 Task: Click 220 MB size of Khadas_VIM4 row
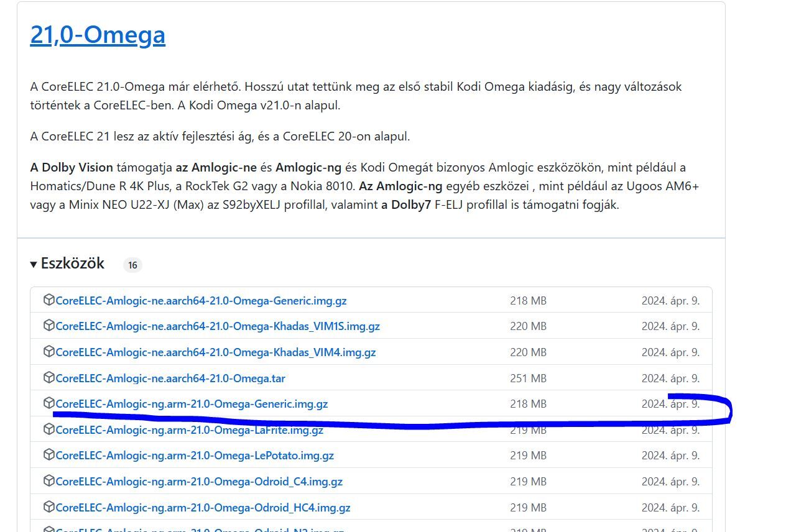click(x=528, y=352)
